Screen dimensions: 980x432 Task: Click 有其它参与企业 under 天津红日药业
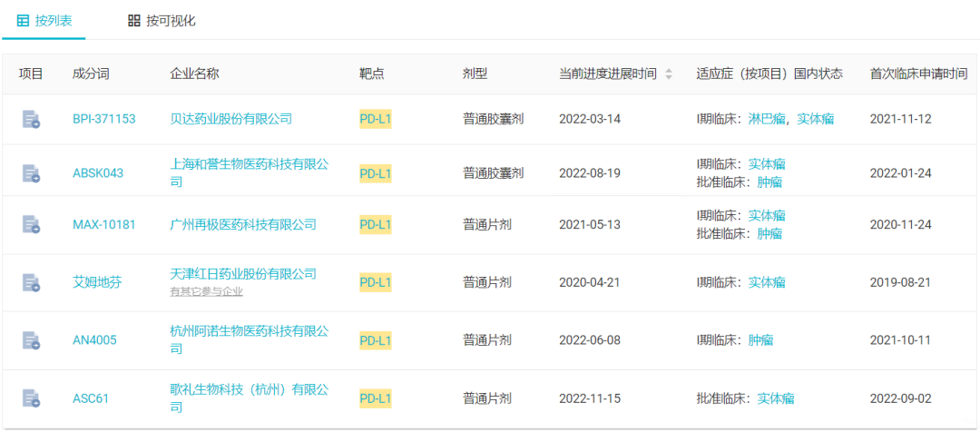pyautogui.click(x=206, y=291)
